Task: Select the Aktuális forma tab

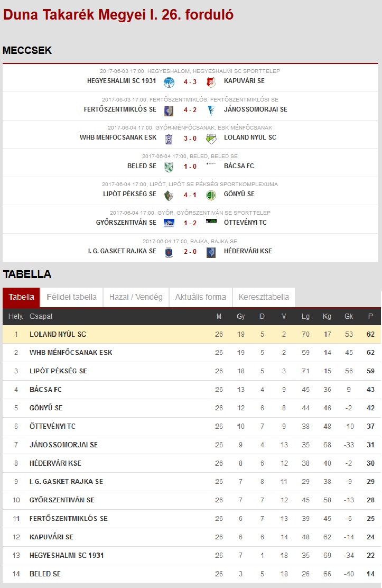Action: (201, 297)
